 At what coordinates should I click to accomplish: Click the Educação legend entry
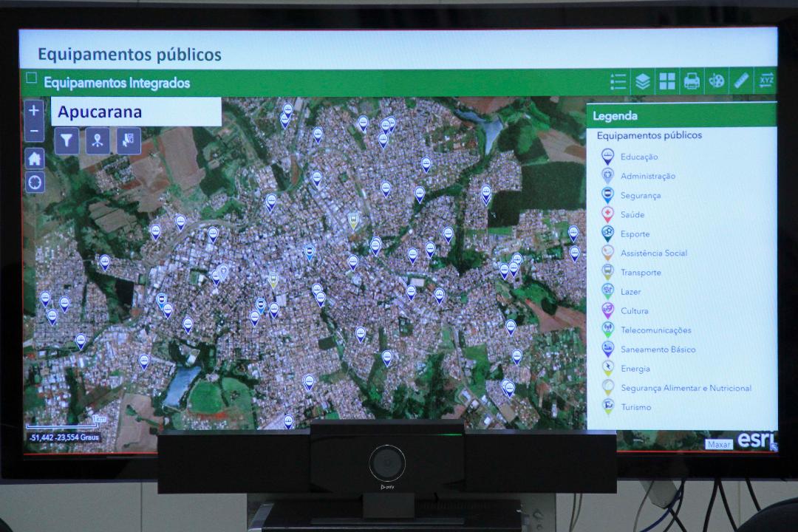(x=638, y=157)
